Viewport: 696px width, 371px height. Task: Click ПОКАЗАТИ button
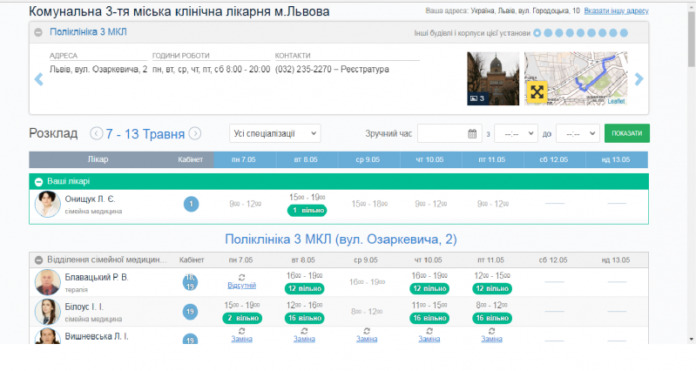627,133
